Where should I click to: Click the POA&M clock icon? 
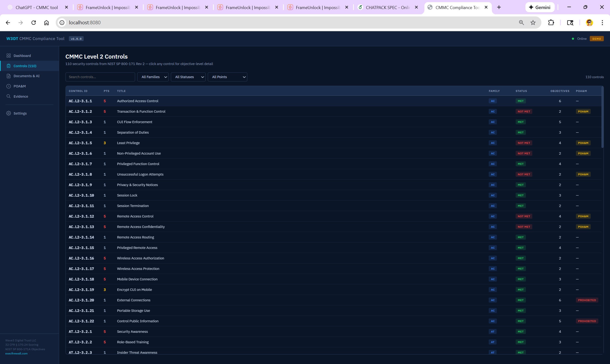point(9,86)
